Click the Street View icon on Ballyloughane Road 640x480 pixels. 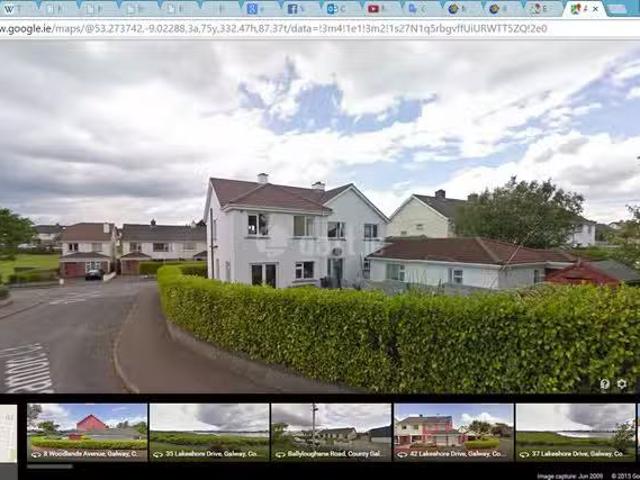pyautogui.click(x=280, y=454)
